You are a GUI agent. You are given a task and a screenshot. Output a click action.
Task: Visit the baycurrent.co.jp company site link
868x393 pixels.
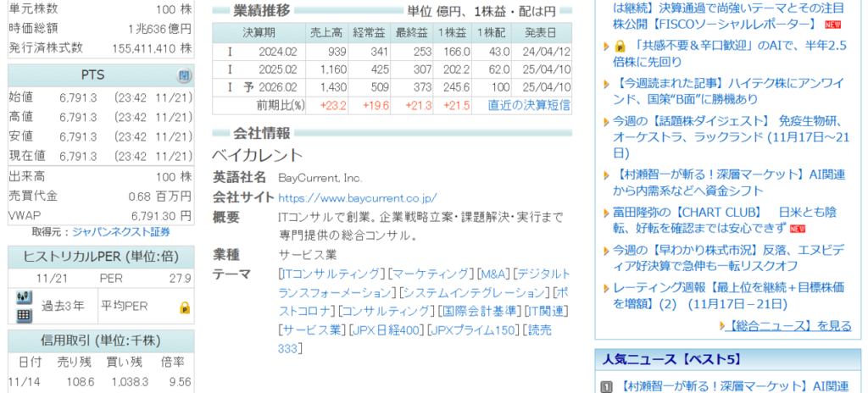click(x=357, y=197)
